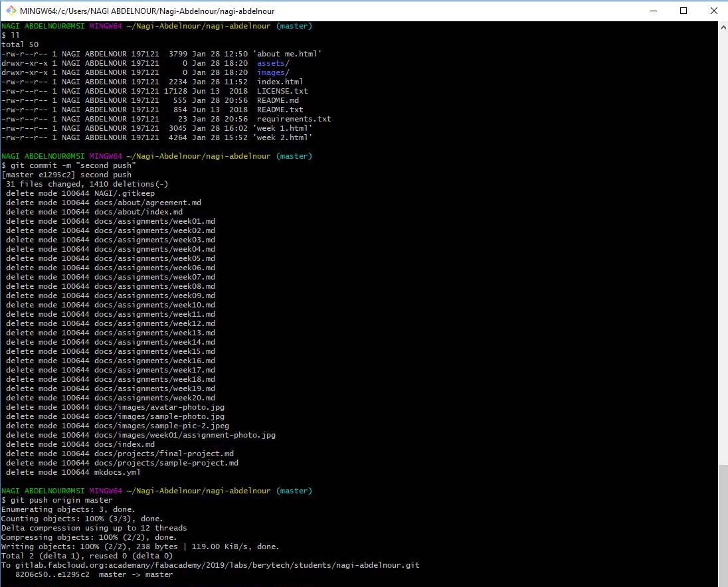The image size is (728, 587).
Task: Click the 'about me.html' file entry
Action: (x=287, y=54)
